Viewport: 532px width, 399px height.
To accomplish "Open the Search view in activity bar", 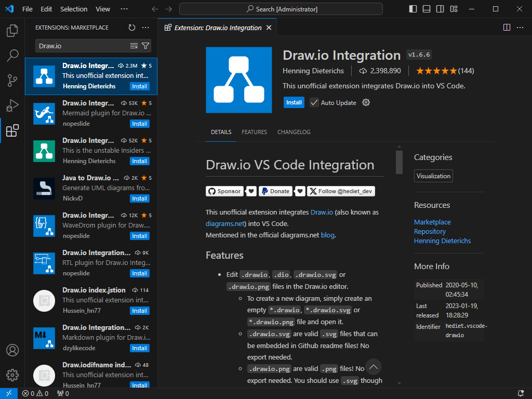I will pos(12,55).
